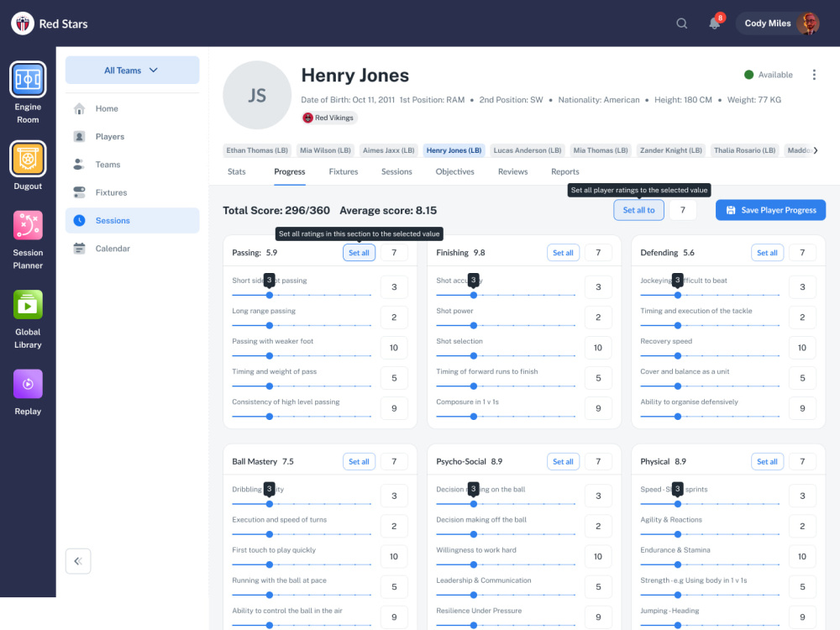Select Zander Knight (LB) player chip
Image resolution: width=840 pixels, height=630 pixels.
pos(670,150)
